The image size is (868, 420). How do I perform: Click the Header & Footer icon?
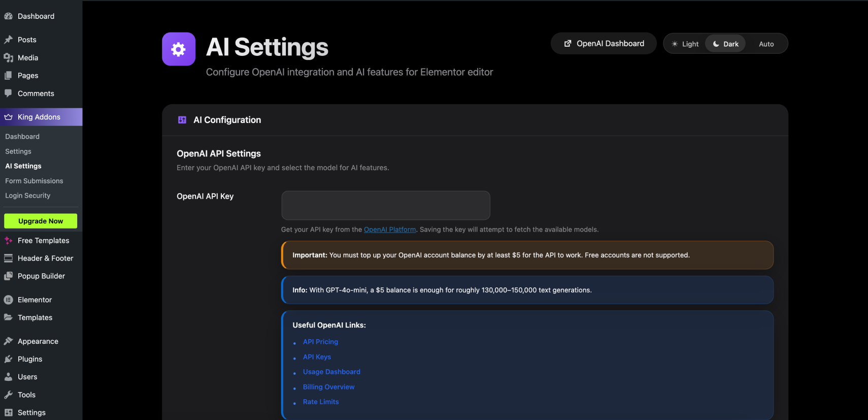click(x=8, y=259)
